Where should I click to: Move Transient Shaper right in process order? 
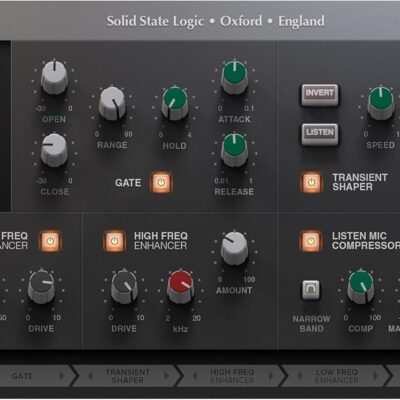click(166, 376)
